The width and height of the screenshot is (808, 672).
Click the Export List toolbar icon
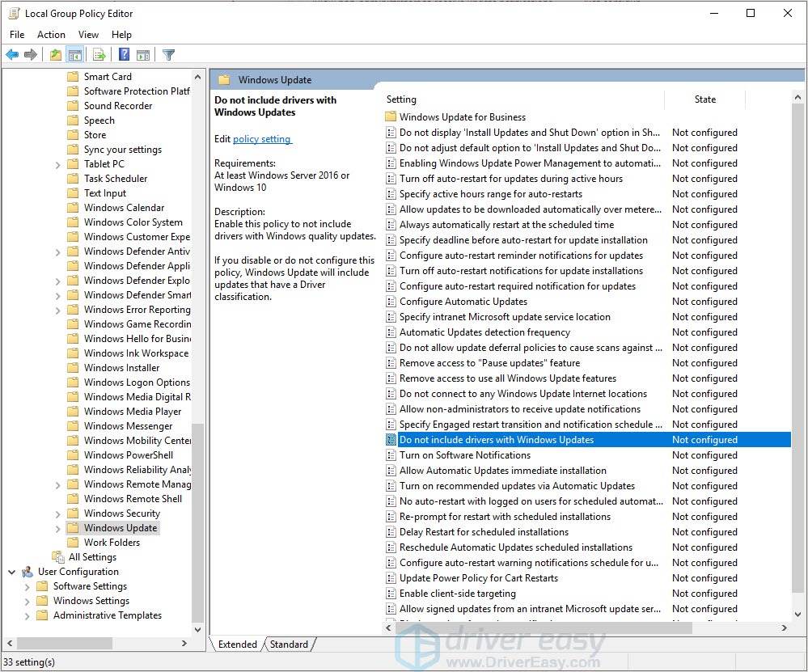click(99, 54)
